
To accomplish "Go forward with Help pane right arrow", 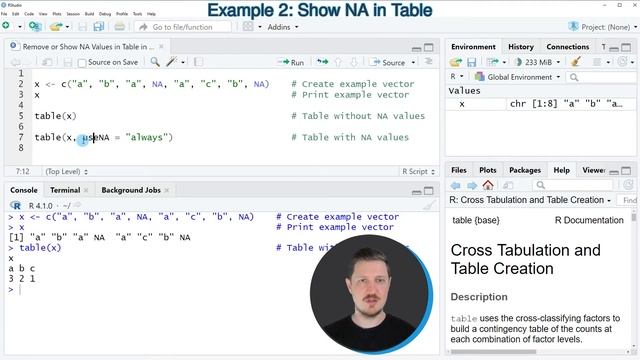I will pos(472,186).
